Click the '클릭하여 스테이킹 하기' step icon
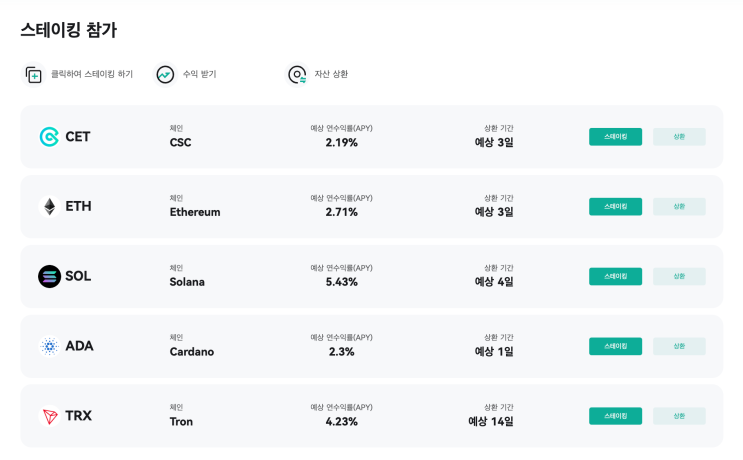Image resolution: width=743 pixels, height=460 pixels. point(34,75)
